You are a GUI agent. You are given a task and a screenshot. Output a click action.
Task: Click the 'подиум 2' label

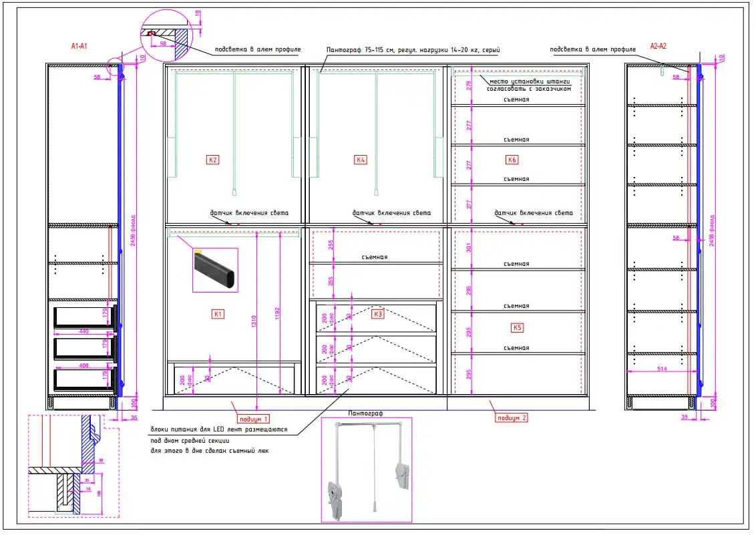pos(512,419)
